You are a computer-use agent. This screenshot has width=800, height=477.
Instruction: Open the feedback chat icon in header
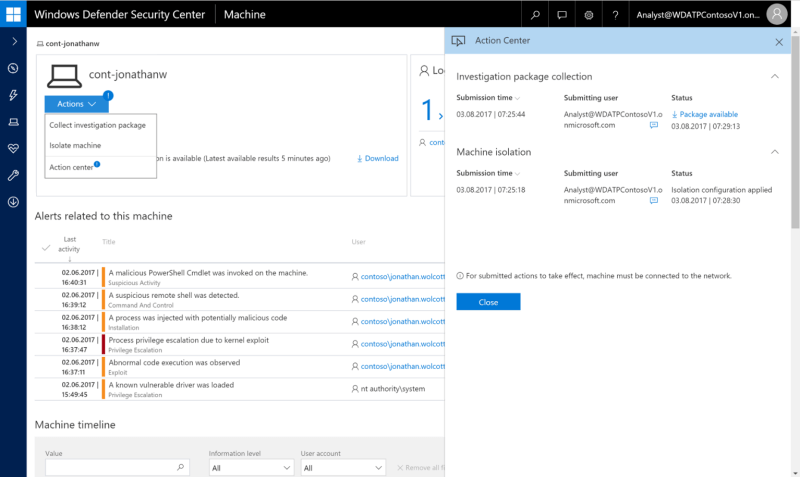[x=562, y=15]
